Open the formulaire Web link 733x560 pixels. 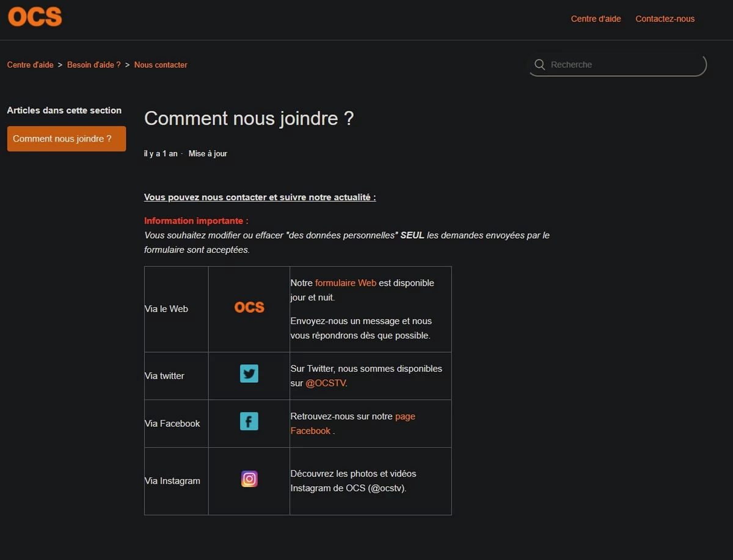[x=346, y=283]
